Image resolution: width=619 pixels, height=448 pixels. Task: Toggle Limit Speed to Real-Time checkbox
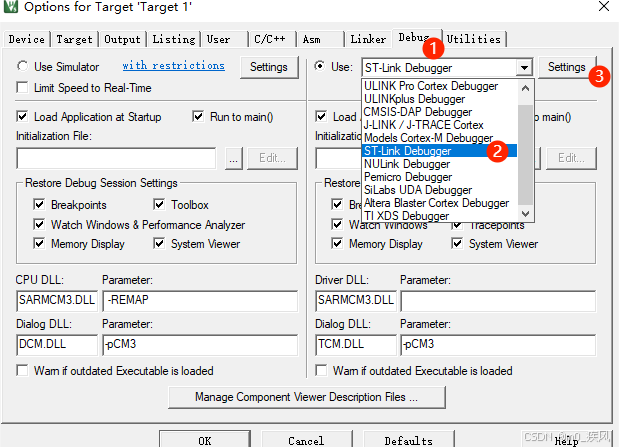coord(23,87)
